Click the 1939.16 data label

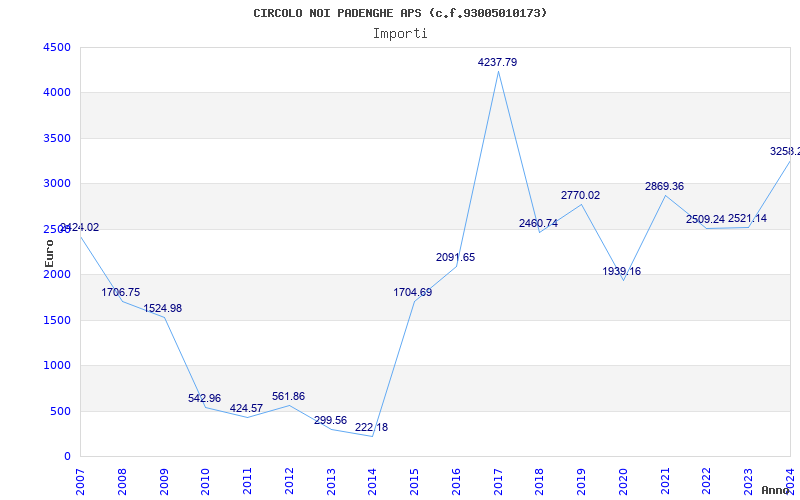[621, 271]
